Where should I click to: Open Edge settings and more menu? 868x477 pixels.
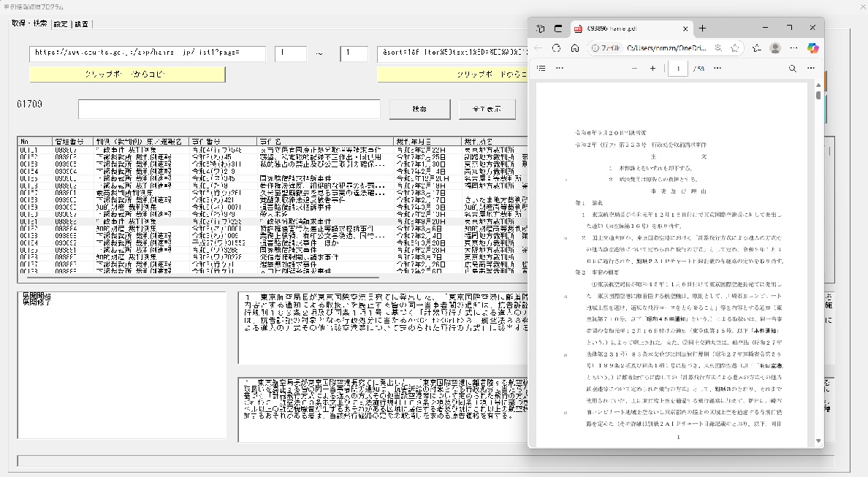[793, 48]
